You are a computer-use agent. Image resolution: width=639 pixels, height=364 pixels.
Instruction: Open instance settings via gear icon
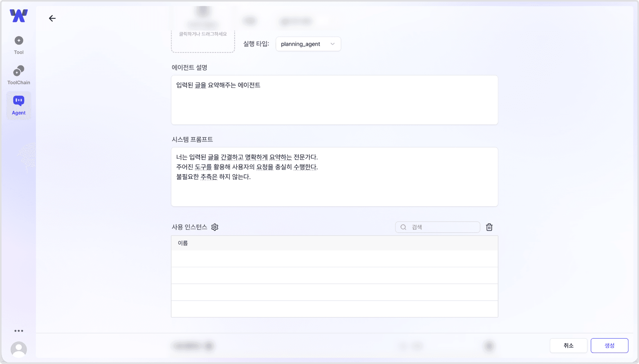tap(215, 227)
